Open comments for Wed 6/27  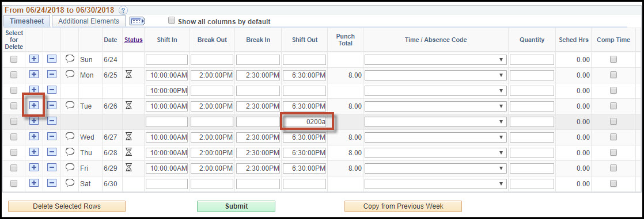coord(70,137)
